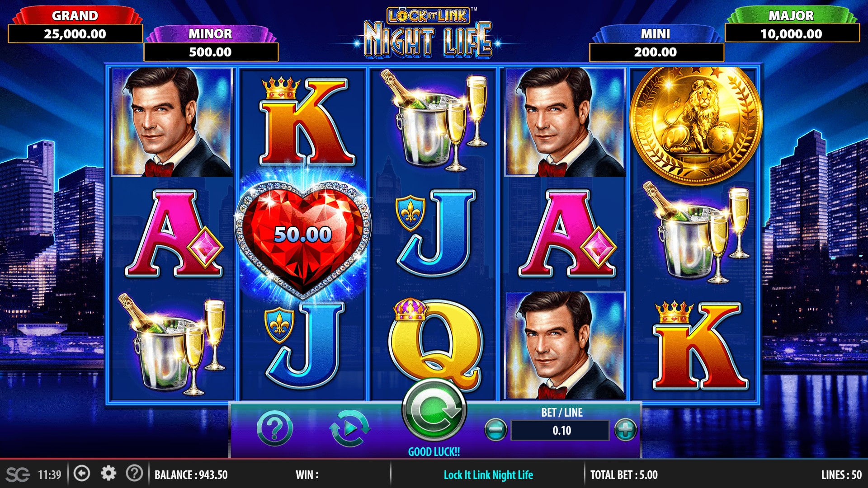868x488 pixels.
Task: Click the yellow Q symbol on middle reel
Action: click(x=435, y=344)
